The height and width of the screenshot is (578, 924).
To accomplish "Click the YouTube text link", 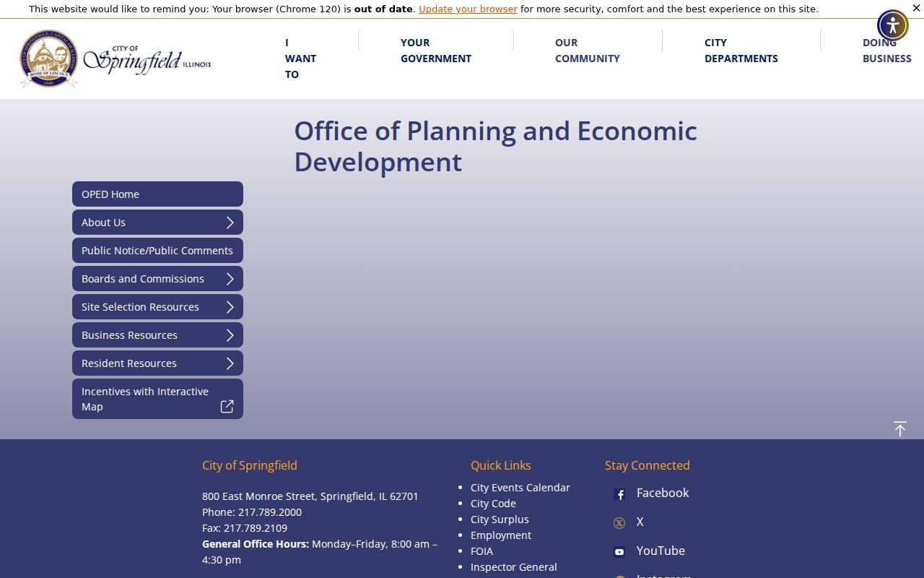I will (661, 551).
